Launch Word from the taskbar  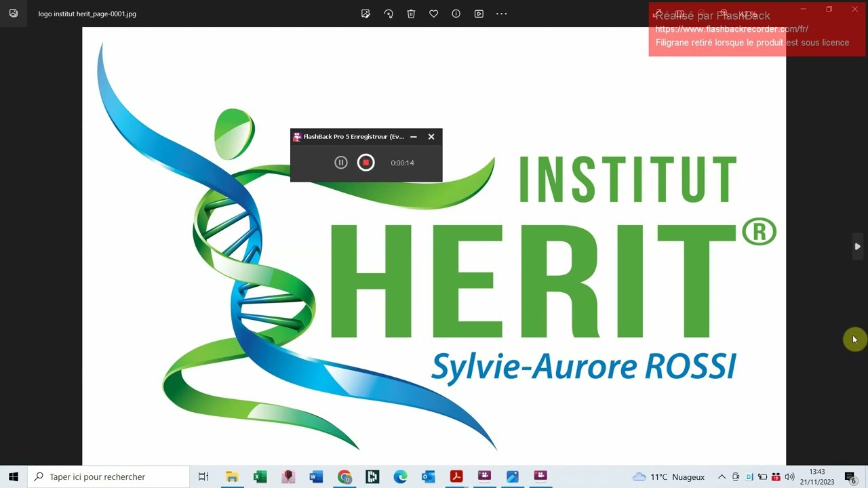point(316,476)
